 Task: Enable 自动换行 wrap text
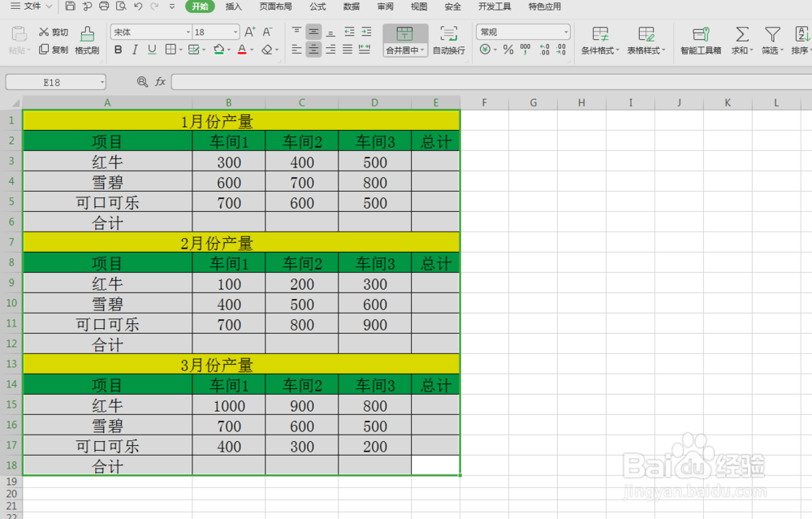[x=448, y=41]
